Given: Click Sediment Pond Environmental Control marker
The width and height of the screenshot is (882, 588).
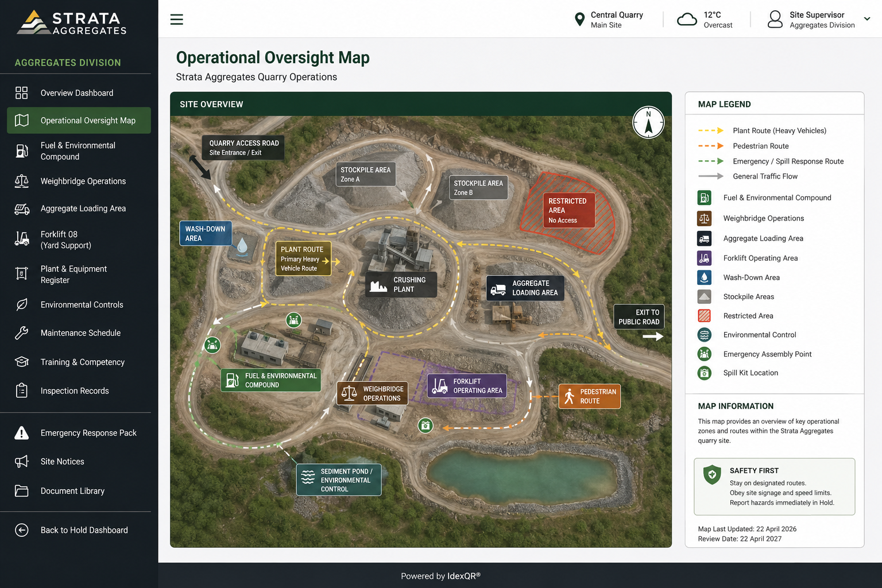Looking at the screenshot, I should 339,480.
